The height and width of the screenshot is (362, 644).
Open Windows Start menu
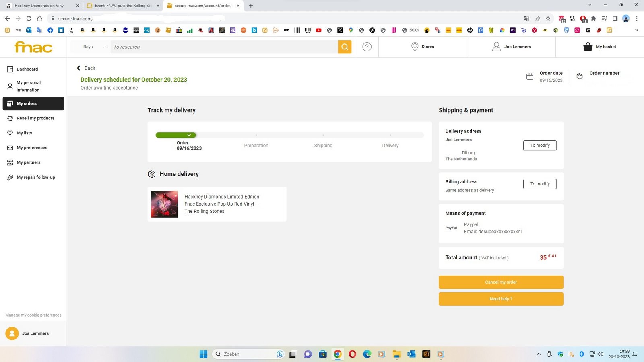pyautogui.click(x=203, y=354)
